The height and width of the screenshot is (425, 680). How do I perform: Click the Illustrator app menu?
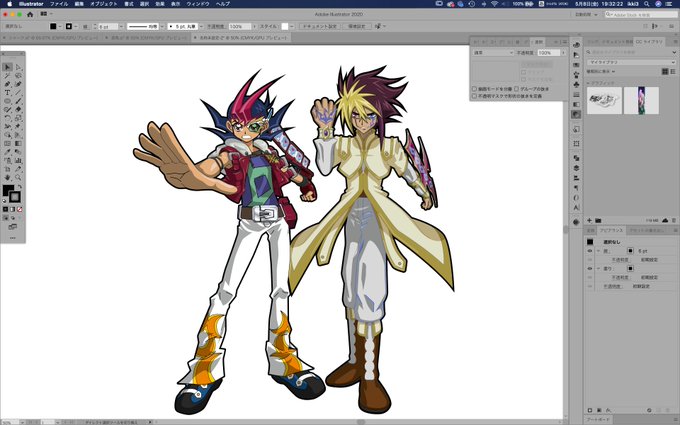(31, 4)
